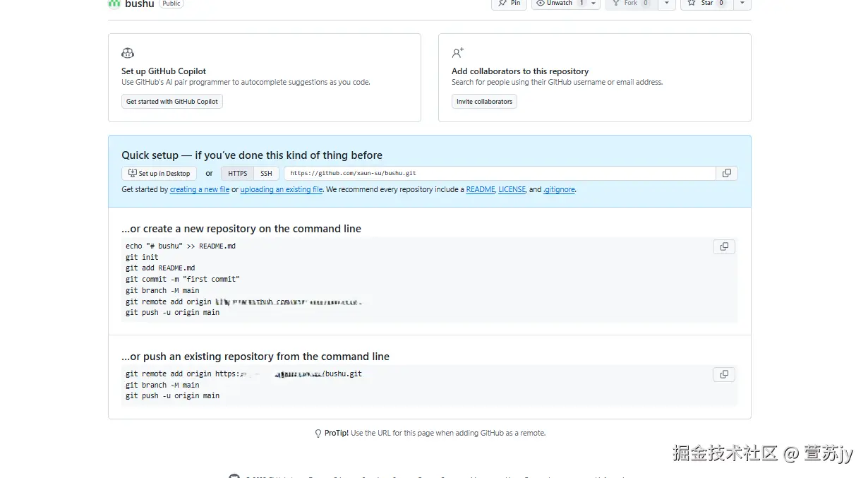Open the uploading an existing file link

click(282, 190)
